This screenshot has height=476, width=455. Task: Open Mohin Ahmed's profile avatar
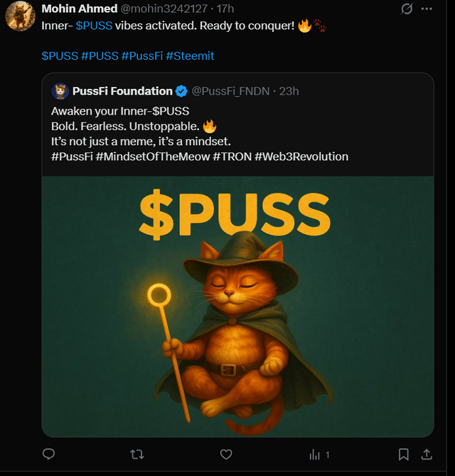(20, 16)
